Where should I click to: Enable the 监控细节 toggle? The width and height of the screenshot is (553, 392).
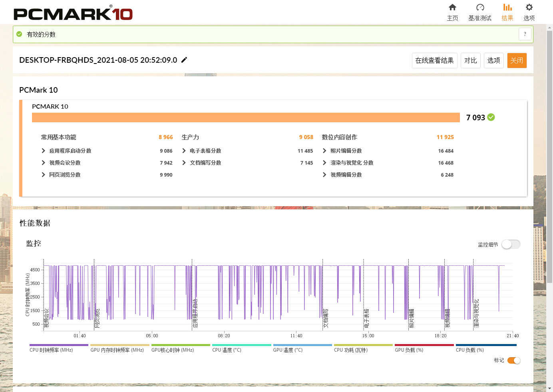511,244
